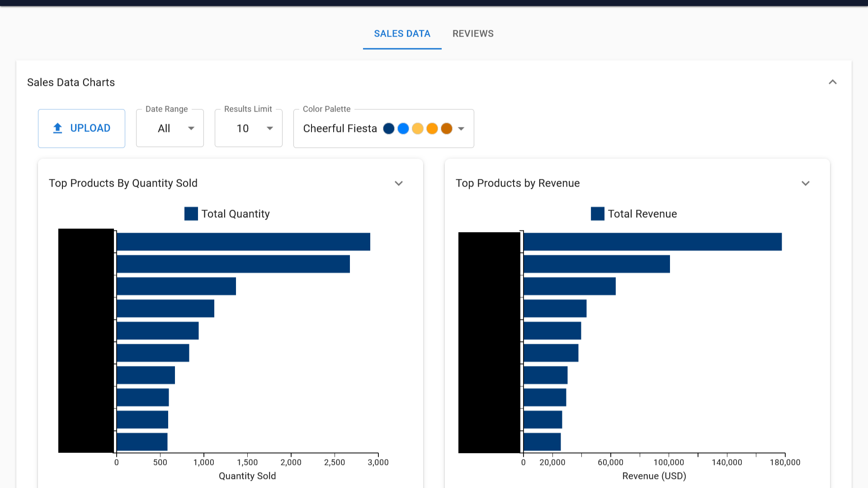Click the second-longest bar in quantity chart
This screenshot has height=488, width=868.
tap(233, 264)
